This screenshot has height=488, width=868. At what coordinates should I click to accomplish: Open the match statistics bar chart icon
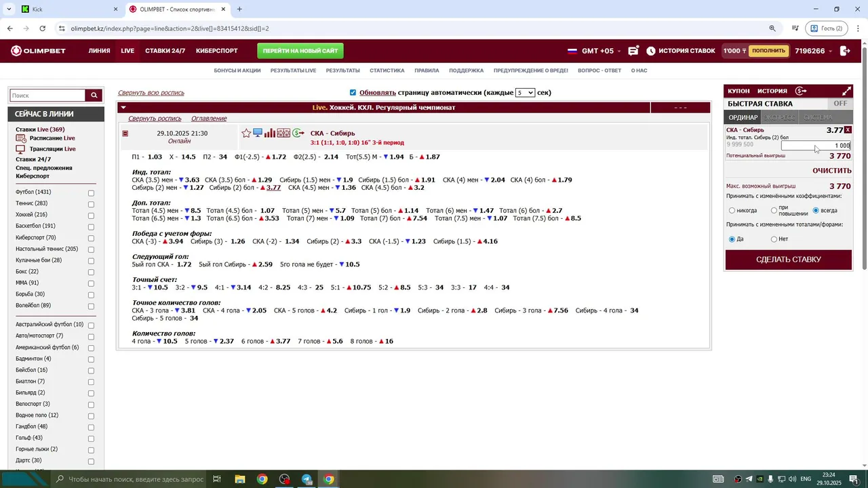[270, 133]
